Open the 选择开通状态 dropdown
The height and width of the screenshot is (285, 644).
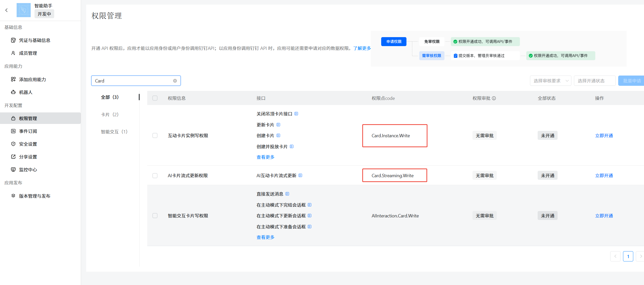594,81
